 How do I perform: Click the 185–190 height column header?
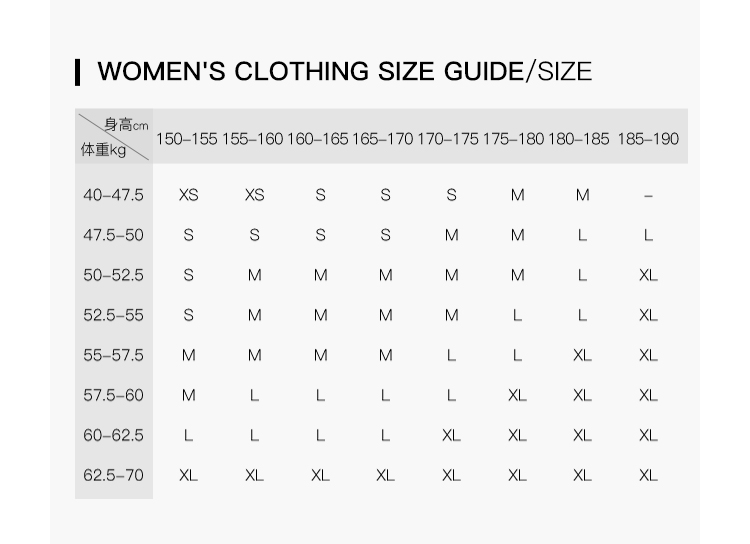click(x=648, y=139)
